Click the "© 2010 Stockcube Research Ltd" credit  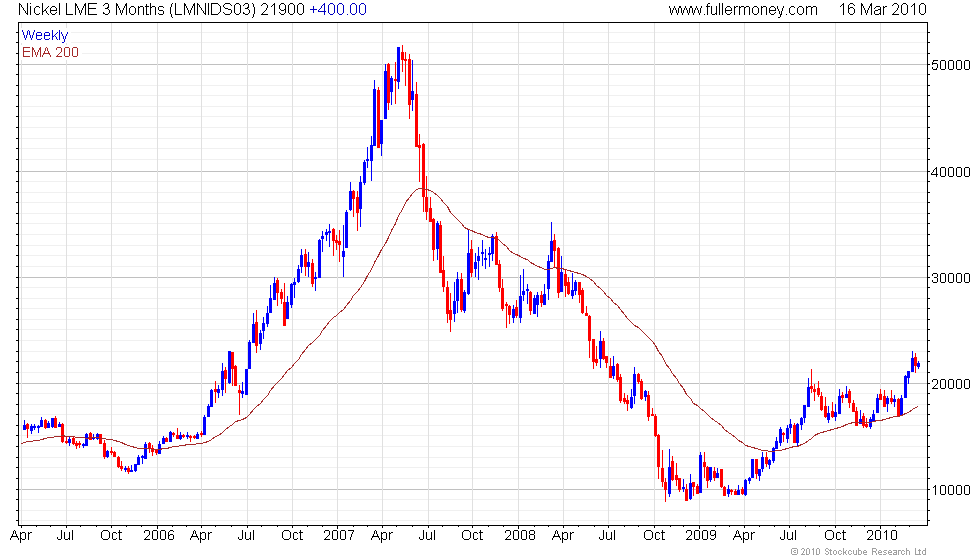[859, 552]
